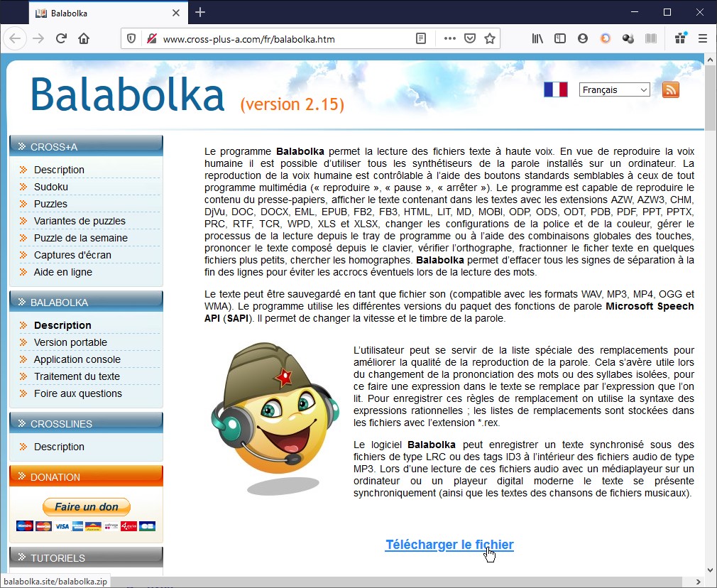Viewport: 717px width, 588px height.
Task: Go back to the previous page
Action: (x=15, y=38)
